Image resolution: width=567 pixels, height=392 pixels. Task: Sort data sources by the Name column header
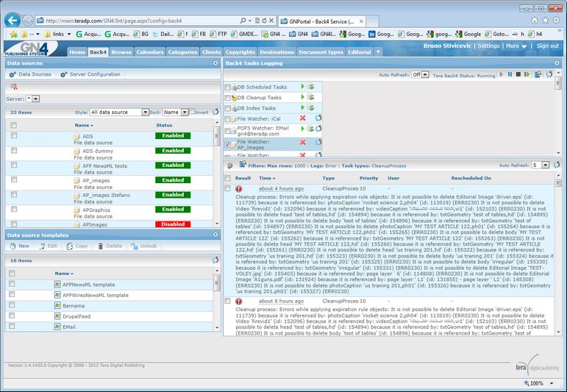tap(84, 125)
